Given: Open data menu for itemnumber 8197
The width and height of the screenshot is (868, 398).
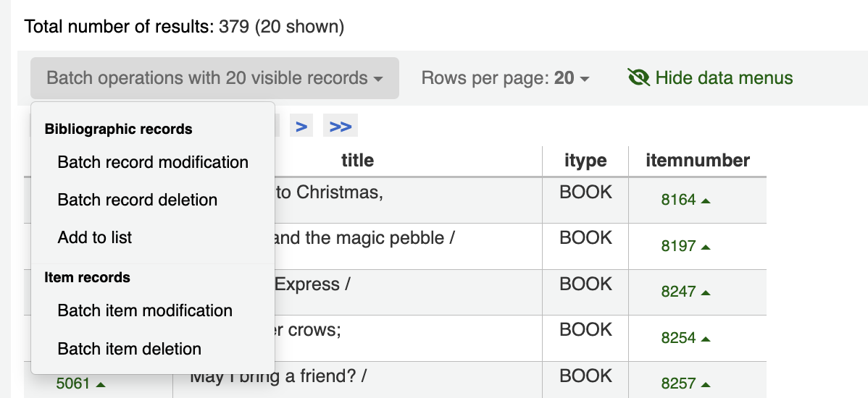Looking at the screenshot, I should pyautogui.click(x=706, y=247).
